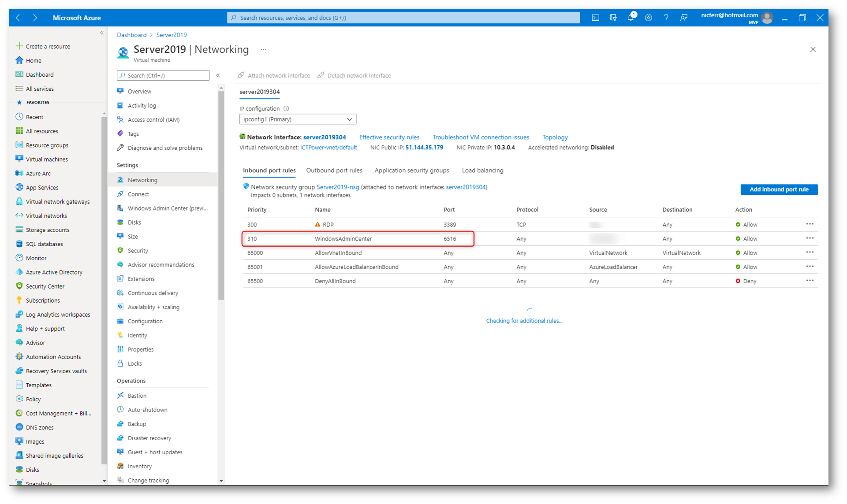847x504 pixels.
Task: Open Effective security rules link
Action: point(389,137)
